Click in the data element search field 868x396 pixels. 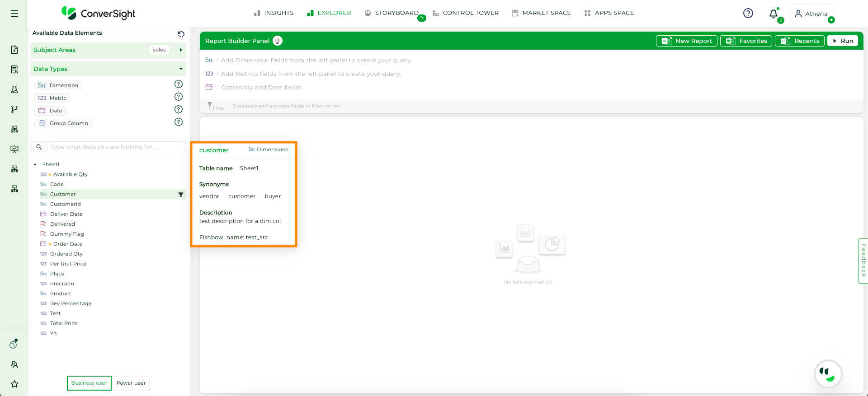tap(116, 147)
